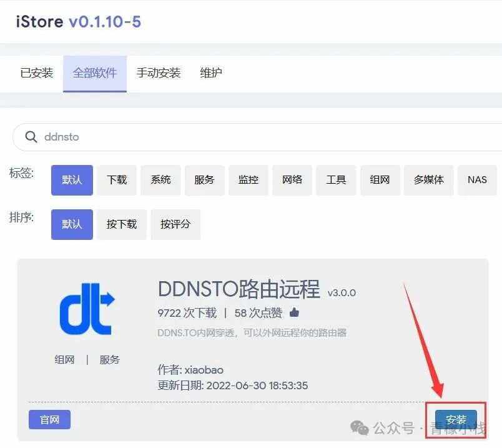Click the 服务 category under the logo

click(109, 359)
